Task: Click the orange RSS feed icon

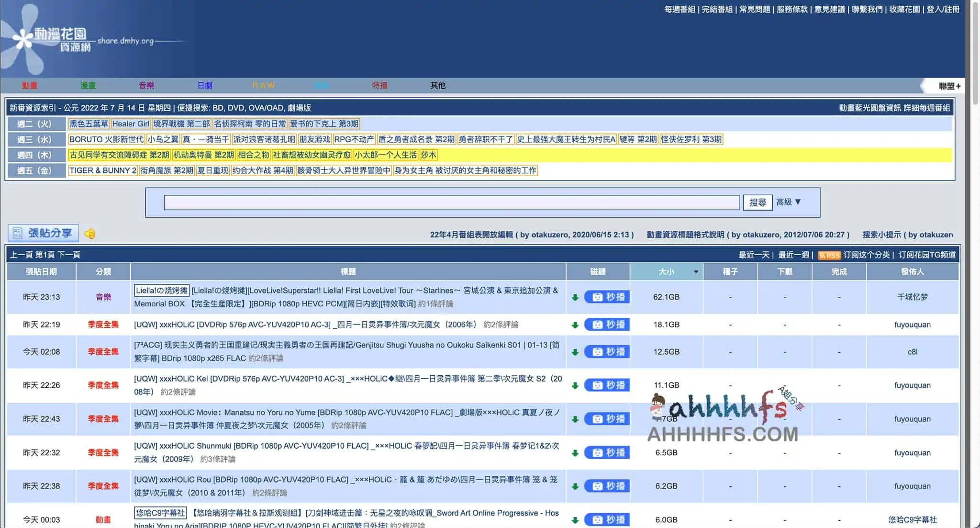Action: tap(829, 255)
